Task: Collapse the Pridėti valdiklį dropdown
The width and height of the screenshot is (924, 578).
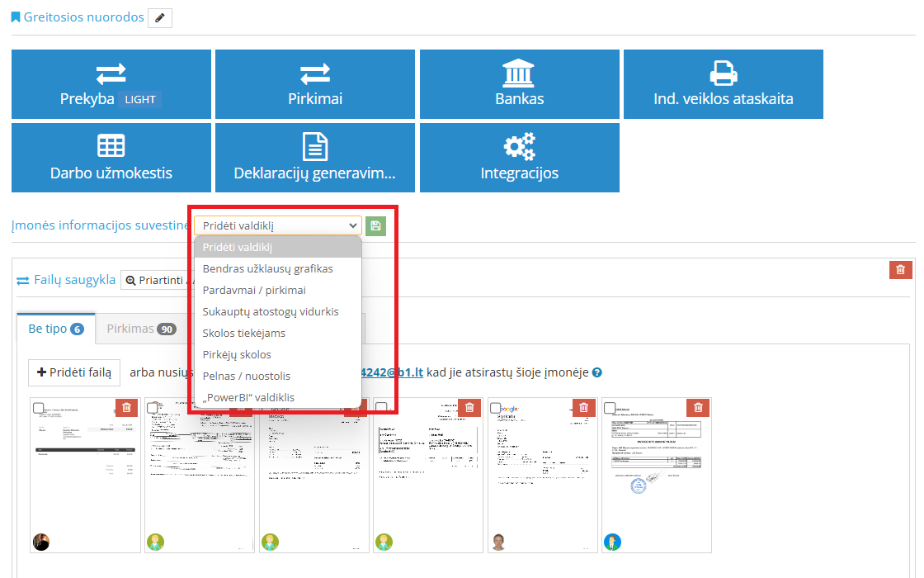Action: coord(278,225)
